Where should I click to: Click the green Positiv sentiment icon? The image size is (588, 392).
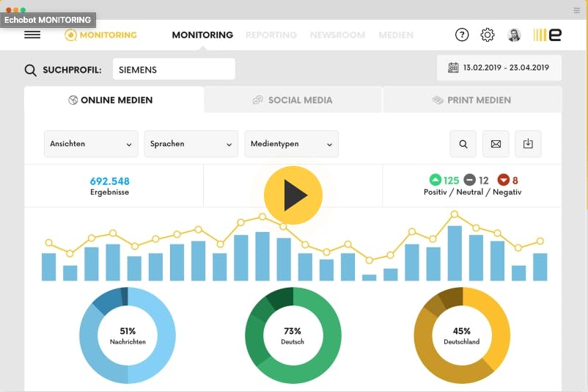tap(435, 180)
